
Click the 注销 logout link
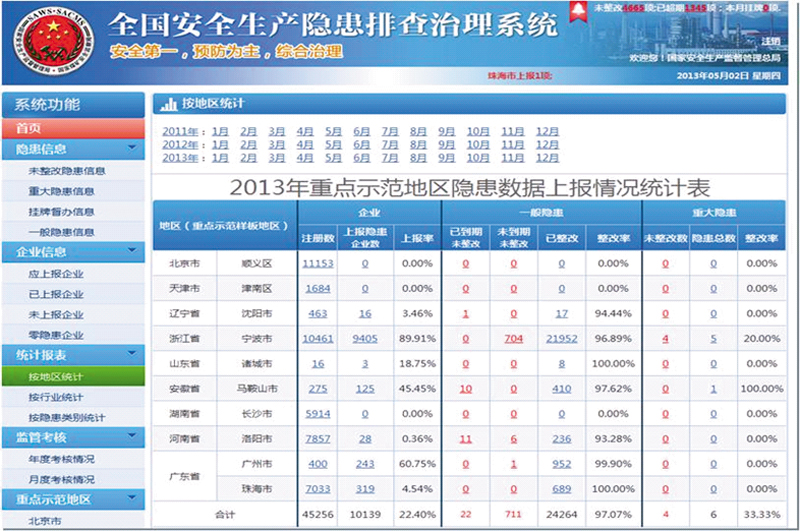(x=770, y=42)
